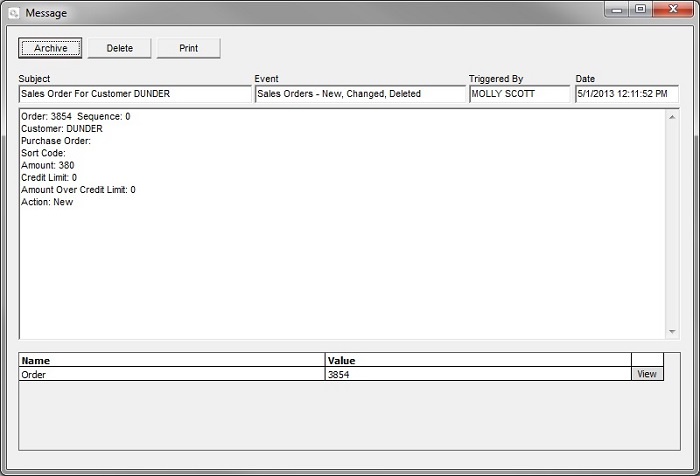Image resolution: width=700 pixels, height=476 pixels.
Task: Select the 'Amount: 380' line
Action: coord(47,165)
